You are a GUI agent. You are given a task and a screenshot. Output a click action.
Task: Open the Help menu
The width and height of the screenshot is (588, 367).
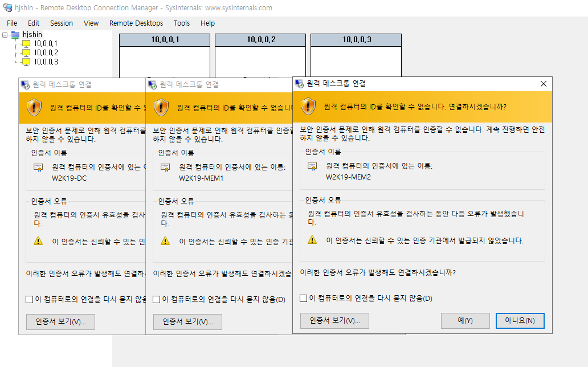pos(207,23)
